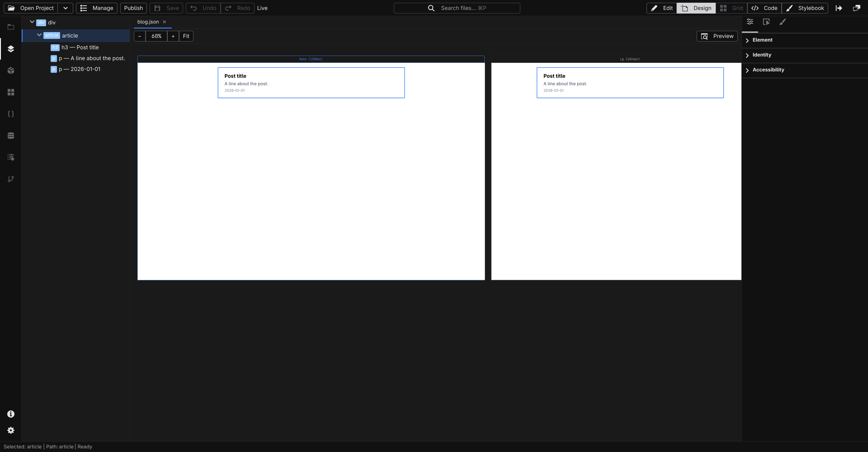The width and height of the screenshot is (868, 452).
Task: Click the chat windows icon in top bar
Action: coord(856,8)
